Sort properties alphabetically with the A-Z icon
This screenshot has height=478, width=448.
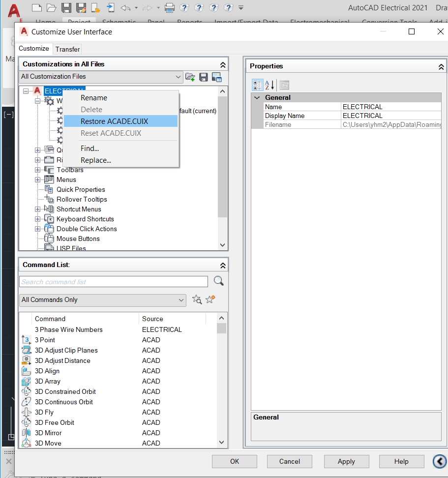(268, 85)
